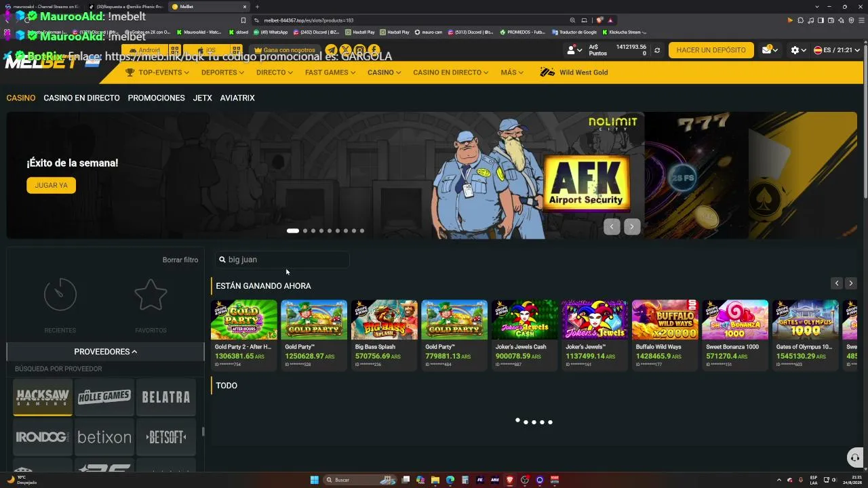Screen dimensions: 868x488
Task: Select the CASINO EN DIRECTO sub-tab
Action: pyautogui.click(x=81, y=98)
